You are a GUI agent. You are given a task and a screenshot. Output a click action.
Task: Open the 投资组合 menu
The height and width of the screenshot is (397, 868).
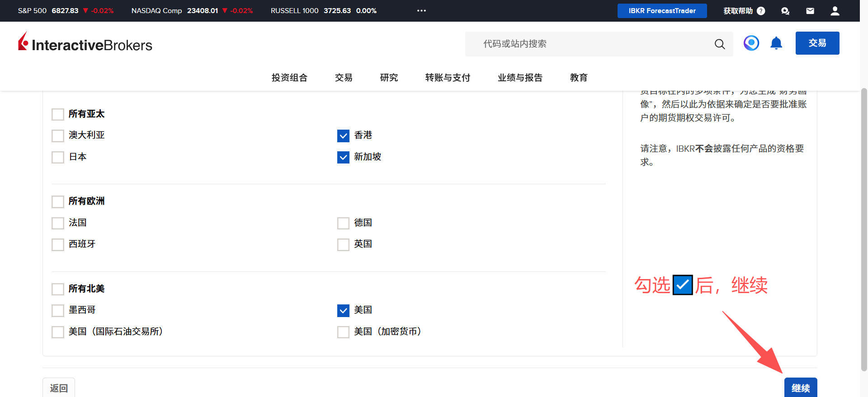[x=289, y=78]
